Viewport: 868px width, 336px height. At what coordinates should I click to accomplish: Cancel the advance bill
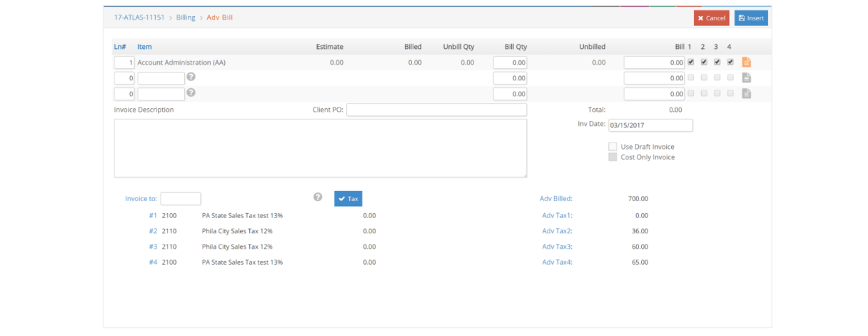pyautogui.click(x=712, y=18)
